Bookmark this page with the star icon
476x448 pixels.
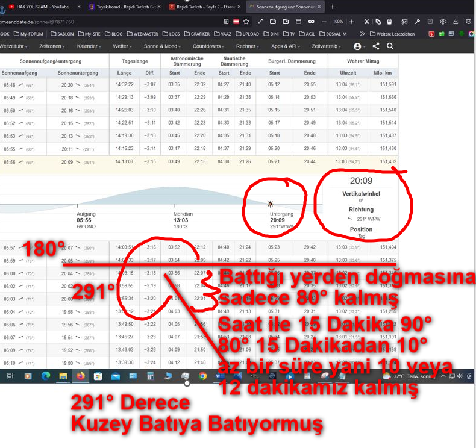point(246,21)
